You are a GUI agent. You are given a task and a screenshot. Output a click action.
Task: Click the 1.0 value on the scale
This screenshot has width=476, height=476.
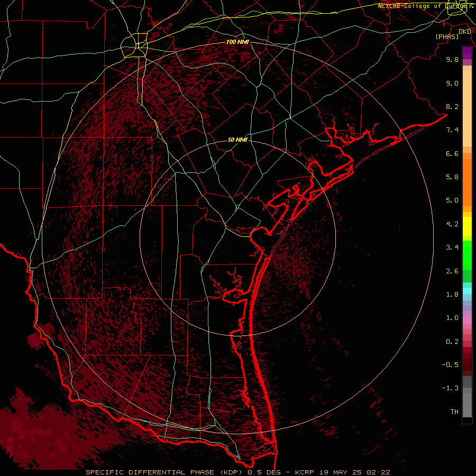(452, 318)
